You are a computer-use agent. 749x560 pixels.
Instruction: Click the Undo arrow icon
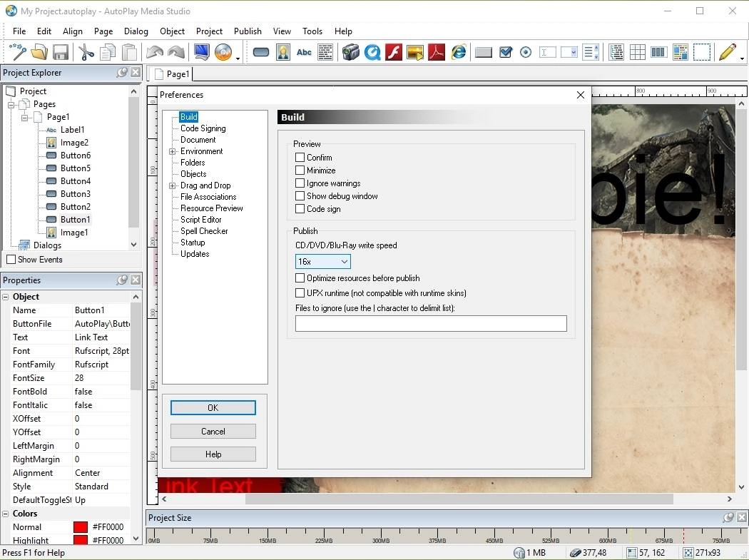155,52
